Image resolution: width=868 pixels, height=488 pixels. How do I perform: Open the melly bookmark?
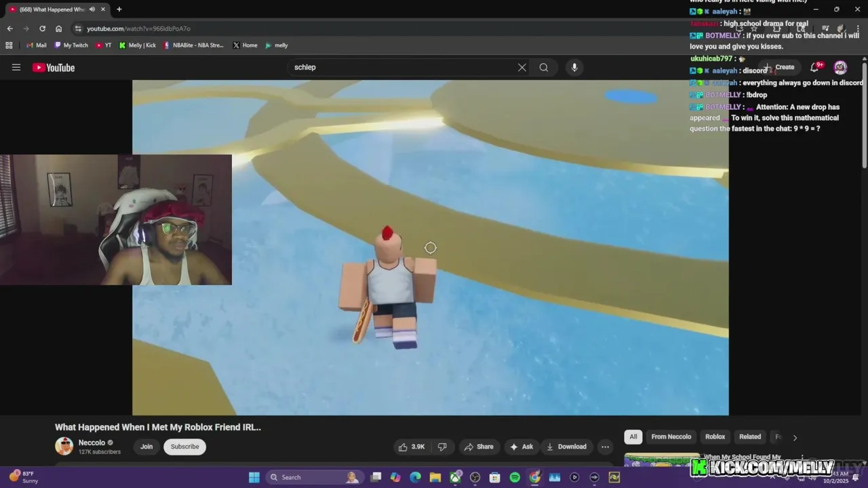point(277,45)
